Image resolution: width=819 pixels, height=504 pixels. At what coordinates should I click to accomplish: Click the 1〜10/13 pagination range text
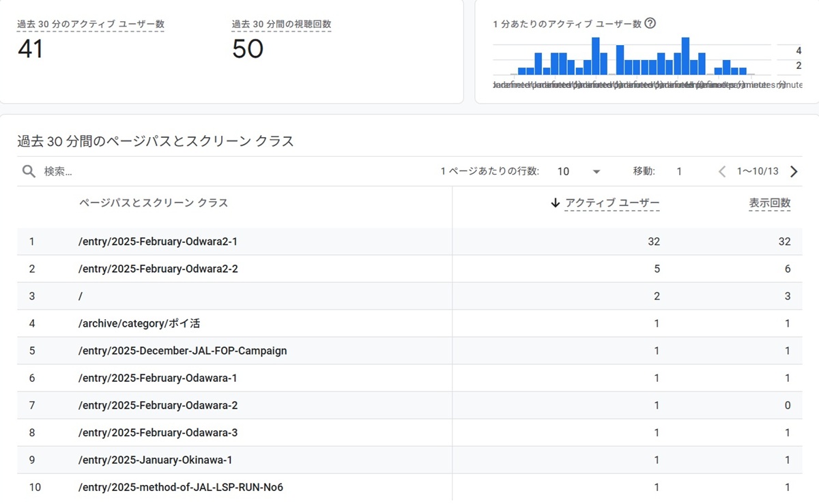[758, 172]
